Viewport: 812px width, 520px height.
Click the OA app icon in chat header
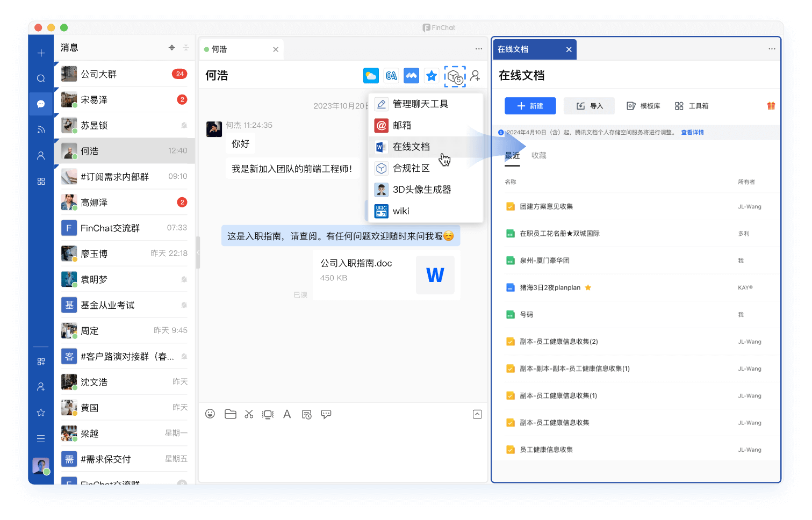pyautogui.click(x=391, y=76)
